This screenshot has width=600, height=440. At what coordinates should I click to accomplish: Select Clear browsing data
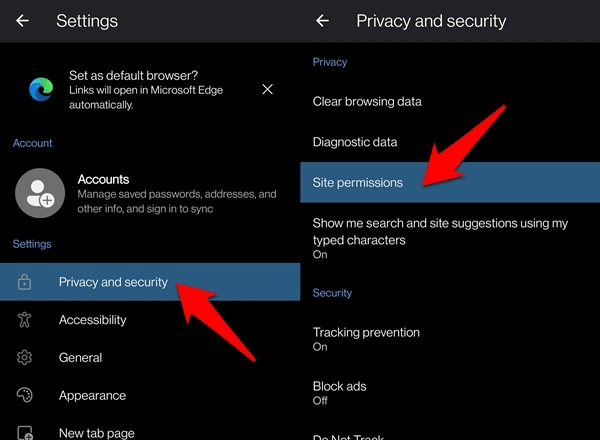click(367, 101)
